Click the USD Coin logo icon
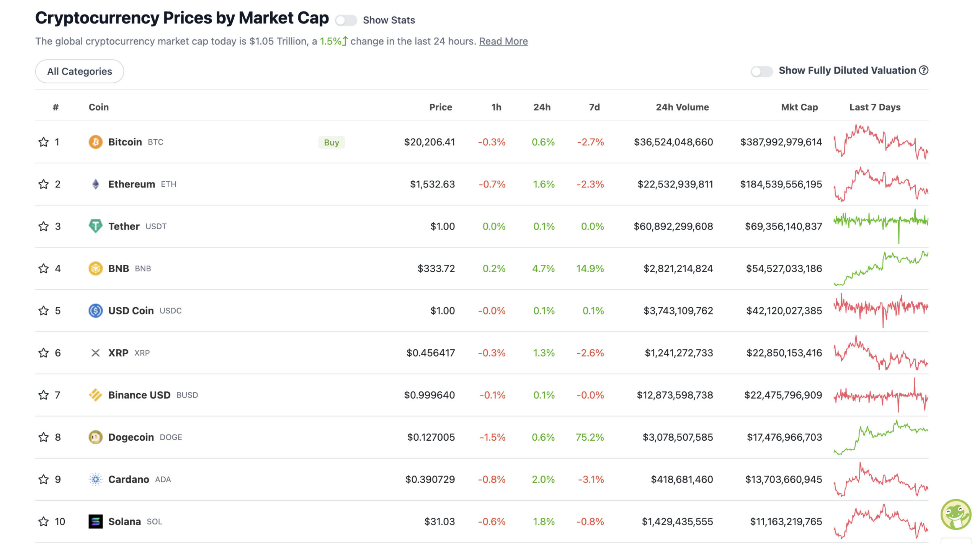The height and width of the screenshot is (544, 980). pyautogui.click(x=95, y=310)
